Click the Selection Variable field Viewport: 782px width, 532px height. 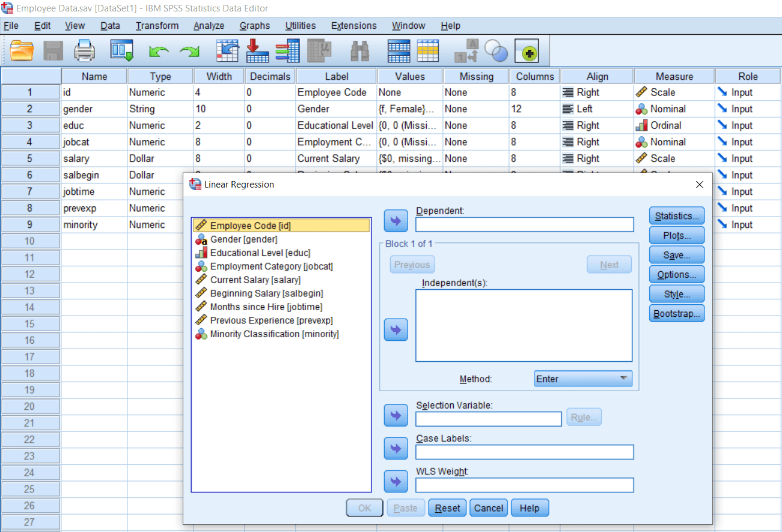[x=489, y=418]
